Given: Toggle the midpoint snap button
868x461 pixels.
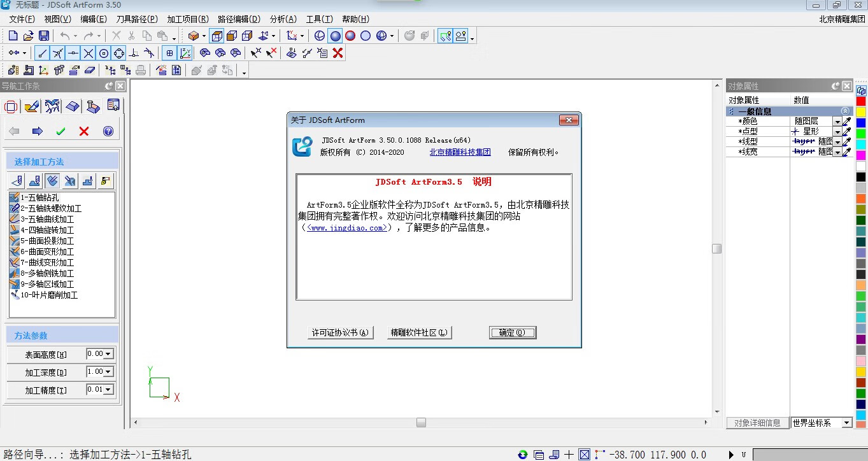Looking at the screenshot, I should (73, 53).
